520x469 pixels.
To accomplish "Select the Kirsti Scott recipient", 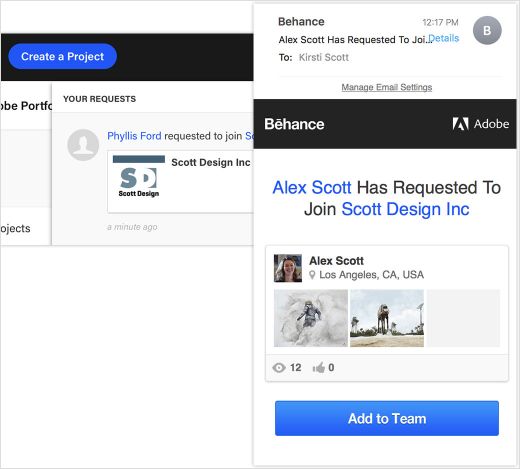I will tap(324, 57).
